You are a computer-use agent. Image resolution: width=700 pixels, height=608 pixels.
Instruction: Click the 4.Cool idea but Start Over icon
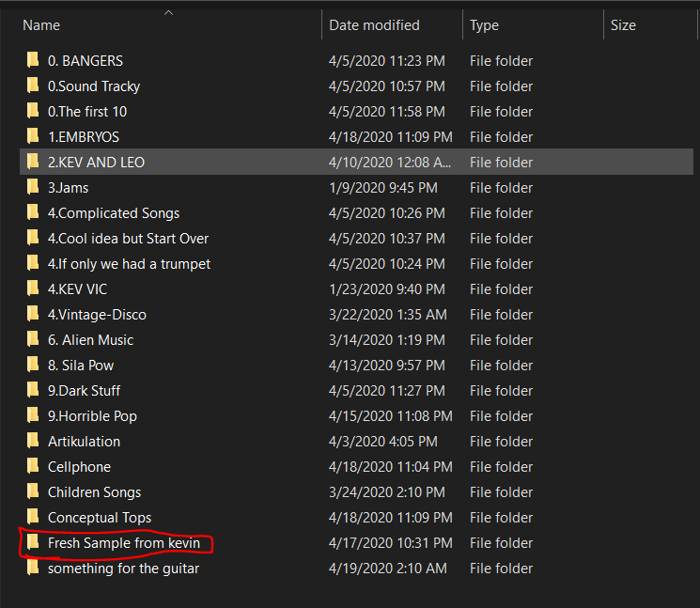point(33,238)
